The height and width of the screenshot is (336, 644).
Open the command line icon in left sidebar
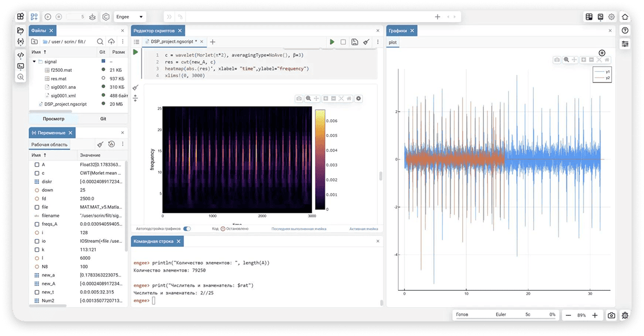[x=21, y=66]
